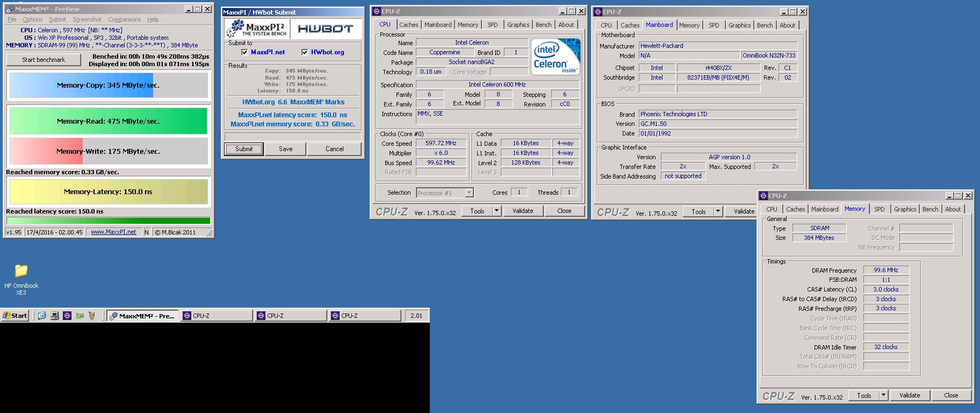Click the Memory-Read 475 MByte/sec bar
The height and width of the screenshot is (413, 980).
coord(109,121)
